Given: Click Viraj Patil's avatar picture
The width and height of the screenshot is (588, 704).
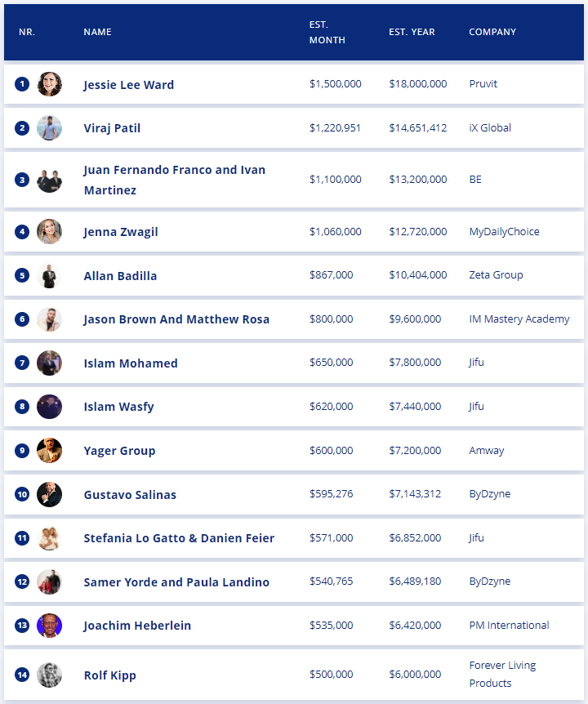Looking at the screenshot, I should point(49,128).
